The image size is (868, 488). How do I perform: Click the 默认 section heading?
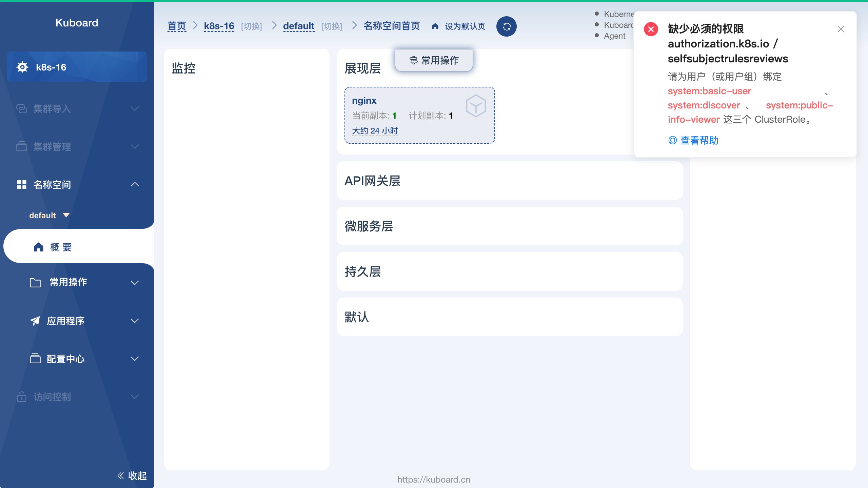click(357, 317)
